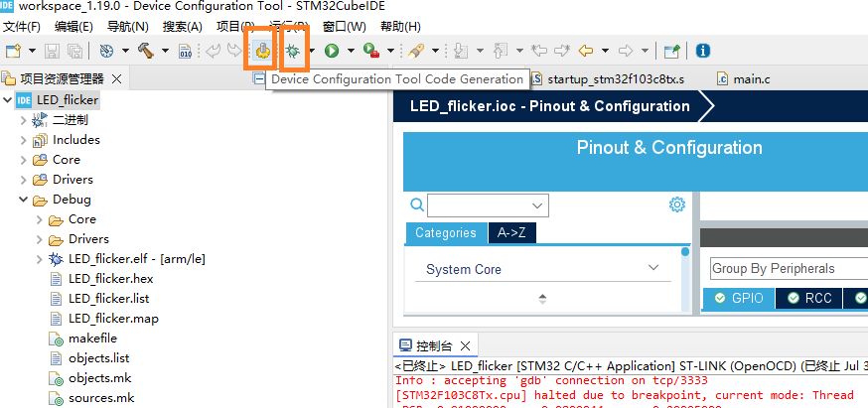Select the A->Z tab
This screenshot has width=868, height=408.
[512, 233]
